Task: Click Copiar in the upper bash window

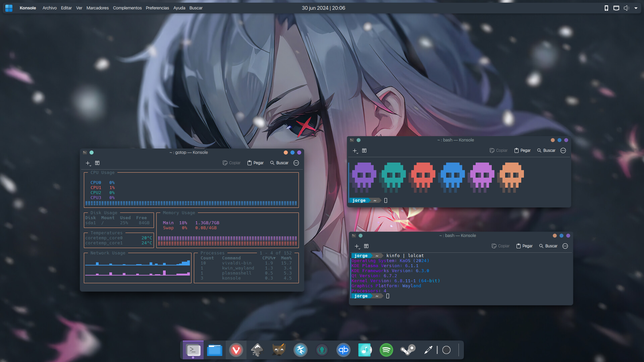Action: [x=498, y=150]
